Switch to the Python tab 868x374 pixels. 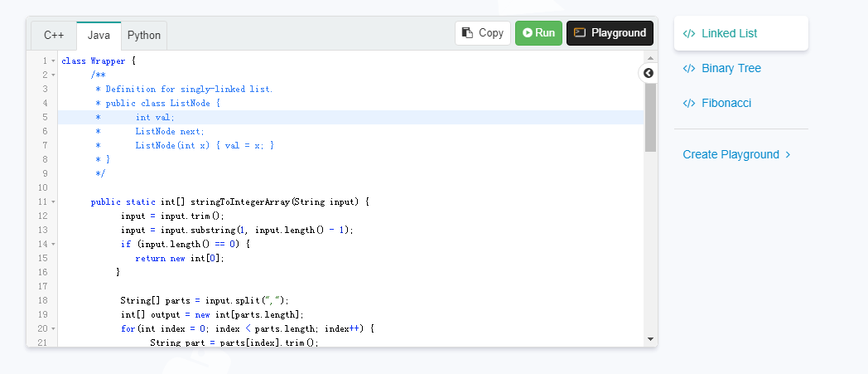click(144, 36)
